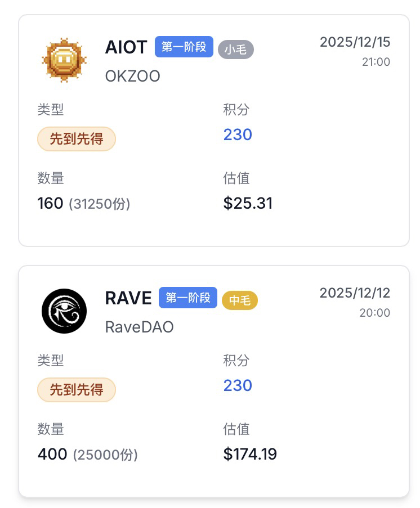420x508 pixels.
Task: Click the RAVE valuation $174.19
Action: click(250, 454)
